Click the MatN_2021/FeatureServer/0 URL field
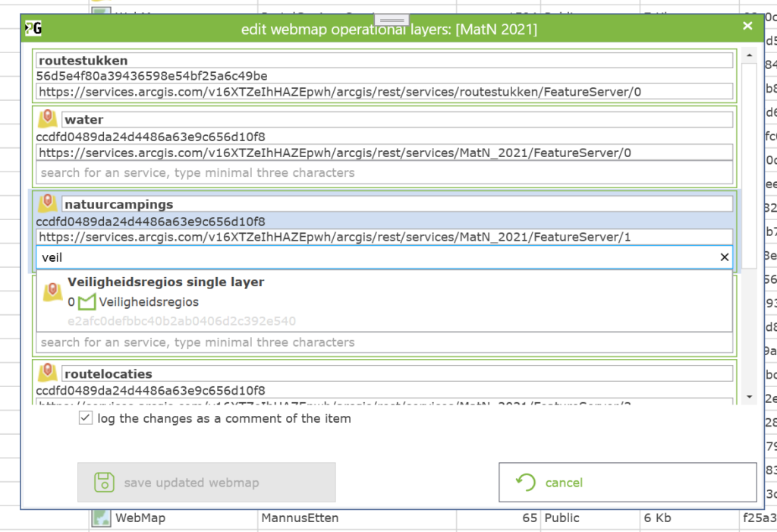 385,153
